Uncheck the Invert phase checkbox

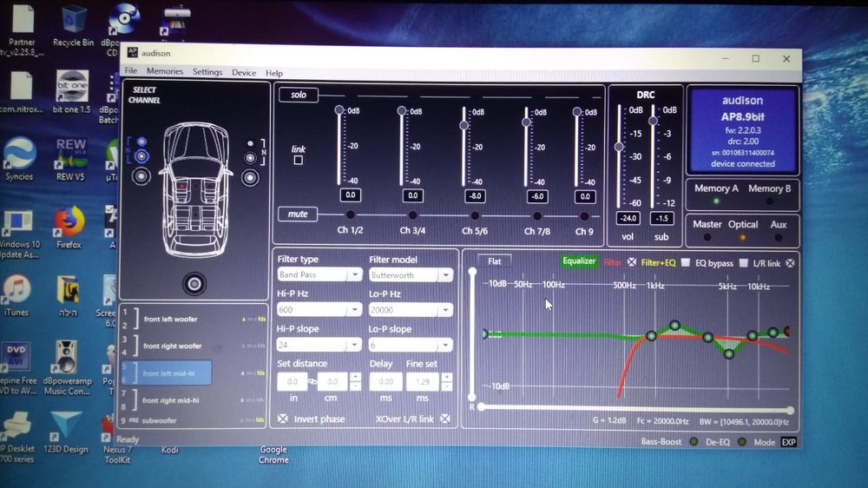[x=283, y=419]
